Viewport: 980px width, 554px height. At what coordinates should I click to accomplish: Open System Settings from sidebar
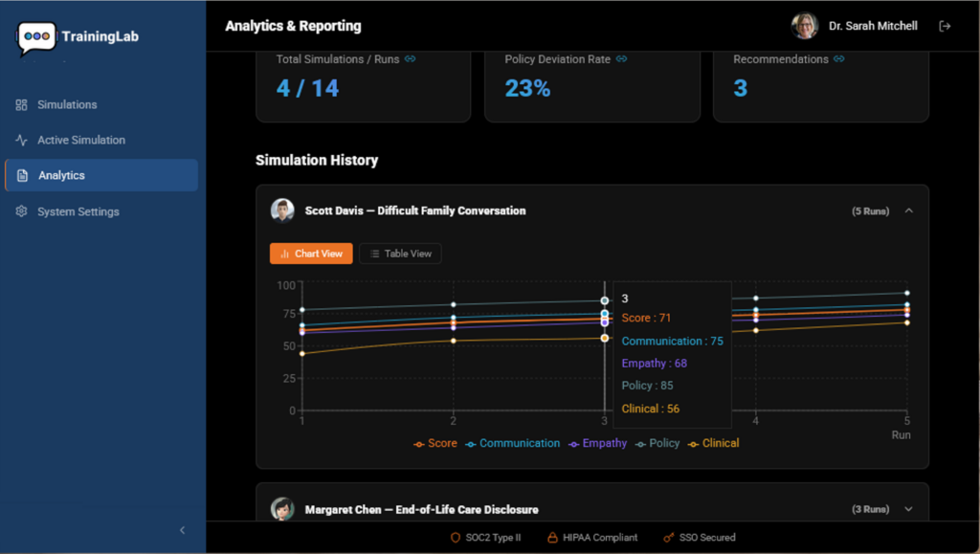tap(101, 211)
